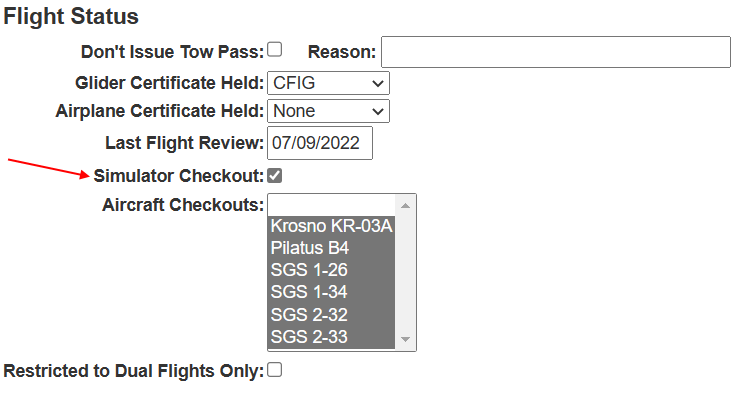Image resolution: width=747 pixels, height=393 pixels.
Task: Click the Airplane Certificate dropdown chevron arrow
Action: [378, 111]
